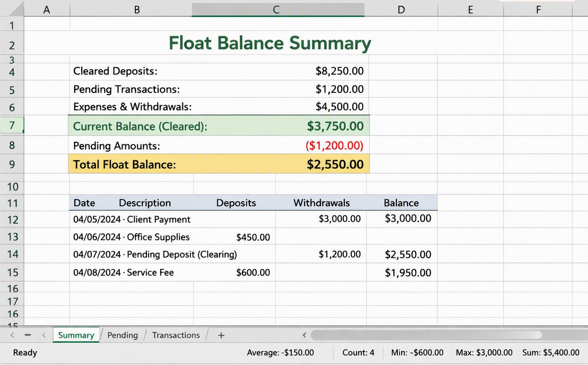Viewport: 588px width, 365px height.
Task: Select the 04/08/2024 Service Fee row
Action: pyautogui.click(x=253, y=272)
